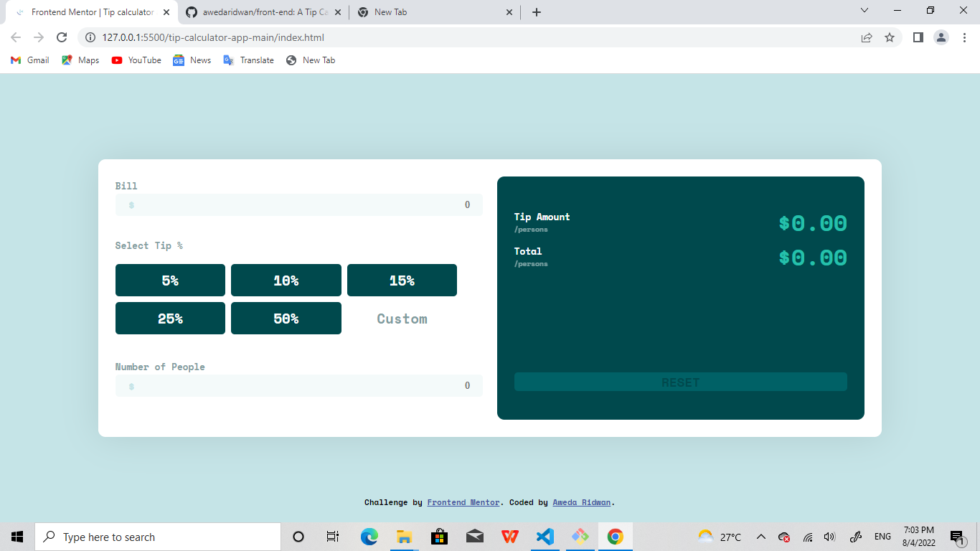Open the Translate bookmark
Viewport: 980px width, 551px height.
coord(248,60)
